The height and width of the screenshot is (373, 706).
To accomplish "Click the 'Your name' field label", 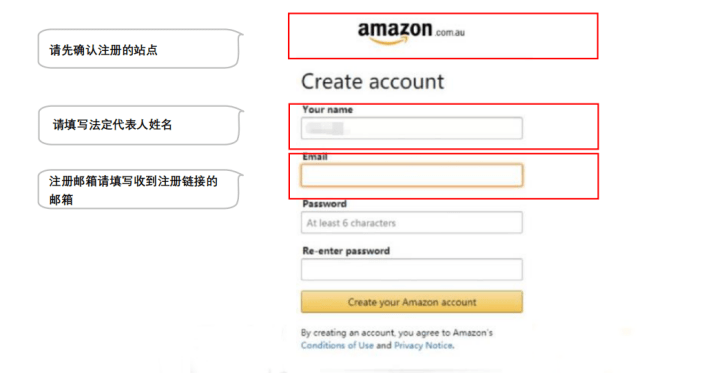I will click(x=327, y=109).
